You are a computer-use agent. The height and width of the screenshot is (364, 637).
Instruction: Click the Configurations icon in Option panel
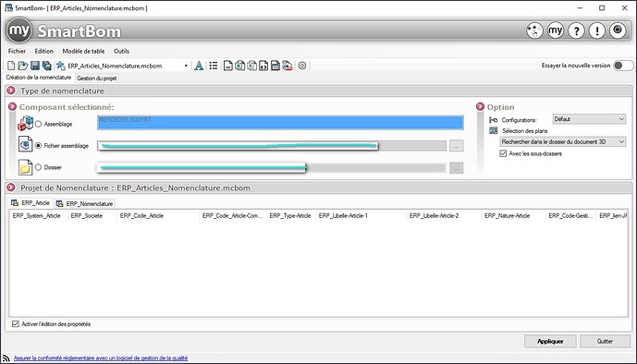pos(493,120)
